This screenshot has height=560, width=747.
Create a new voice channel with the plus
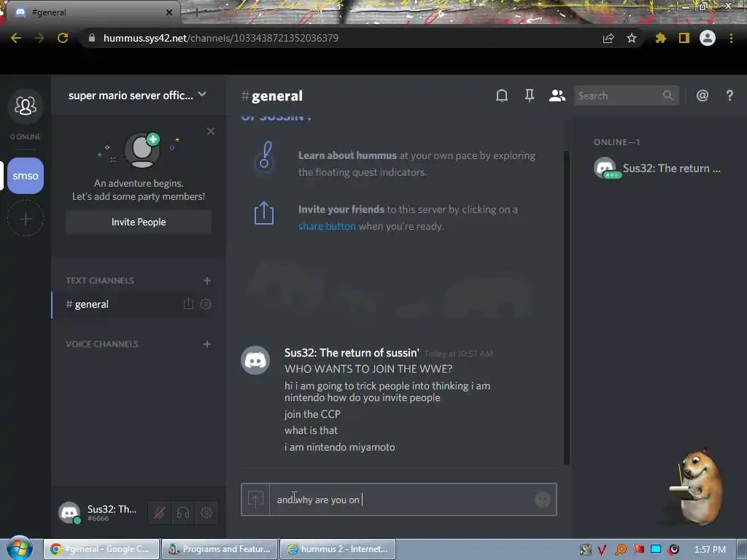(x=206, y=344)
